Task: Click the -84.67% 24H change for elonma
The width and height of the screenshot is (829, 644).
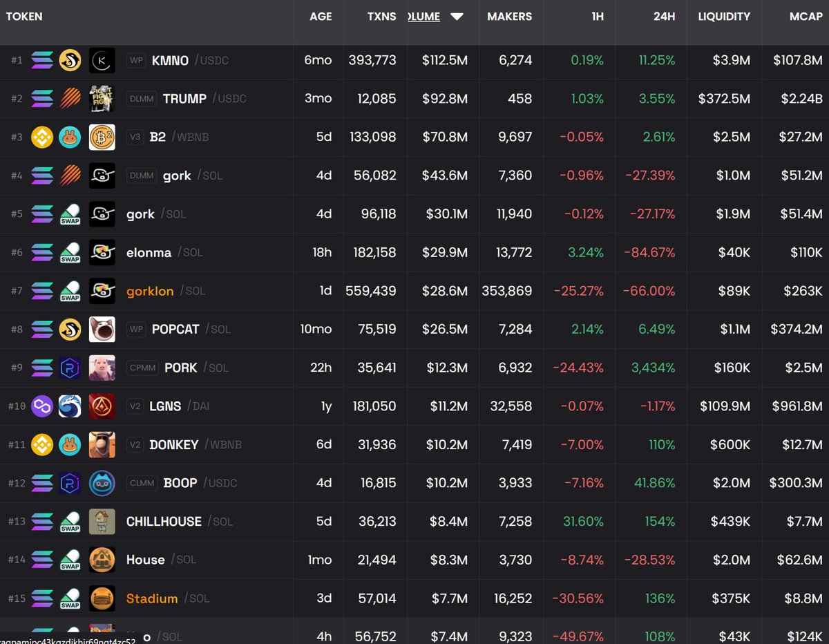Action: 649,252
